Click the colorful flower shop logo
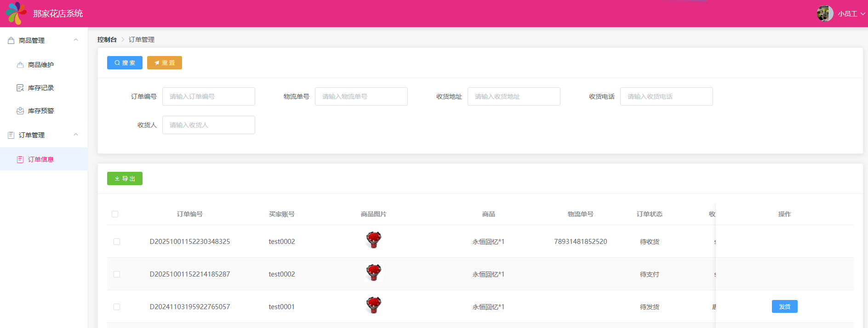 pos(16,13)
